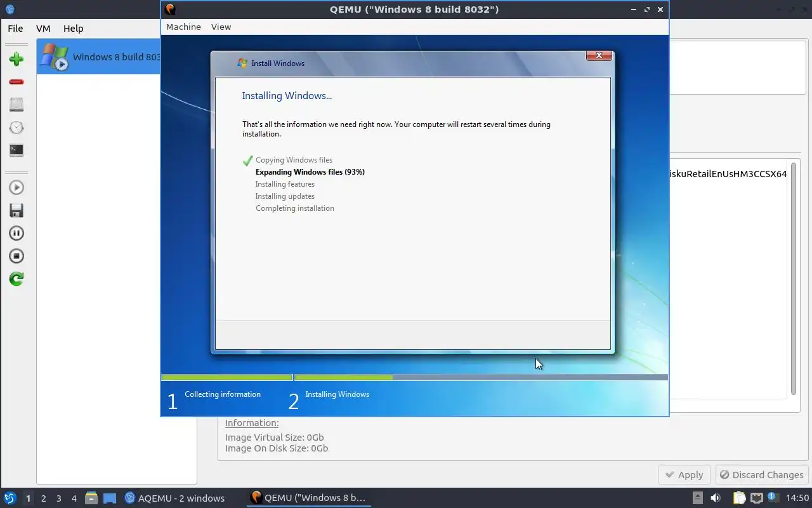Click the Apply button in AQEMU
The width and height of the screenshot is (812, 508).
coord(684,475)
